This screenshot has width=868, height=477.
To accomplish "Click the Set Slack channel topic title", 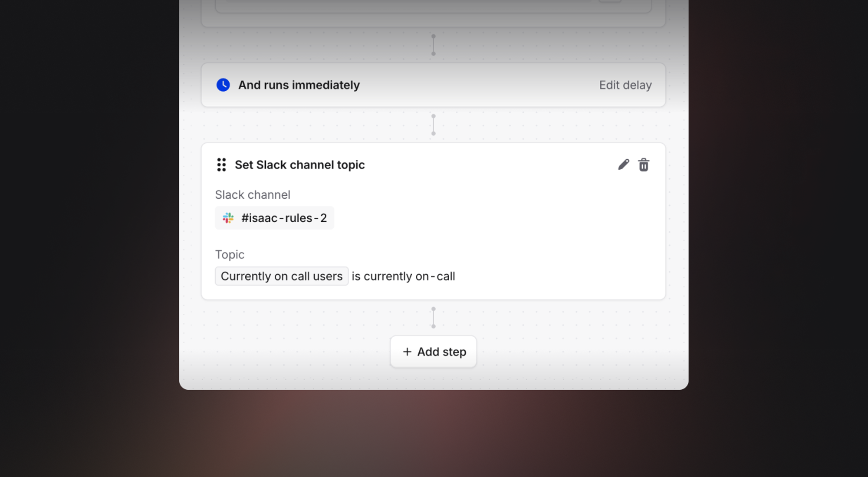I will pos(299,165).
